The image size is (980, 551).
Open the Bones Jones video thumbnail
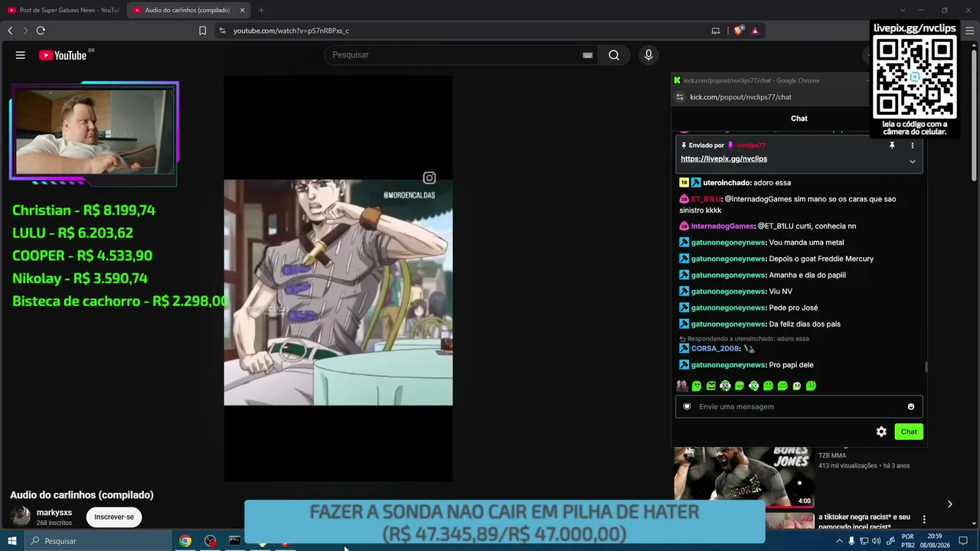[743, 477]
